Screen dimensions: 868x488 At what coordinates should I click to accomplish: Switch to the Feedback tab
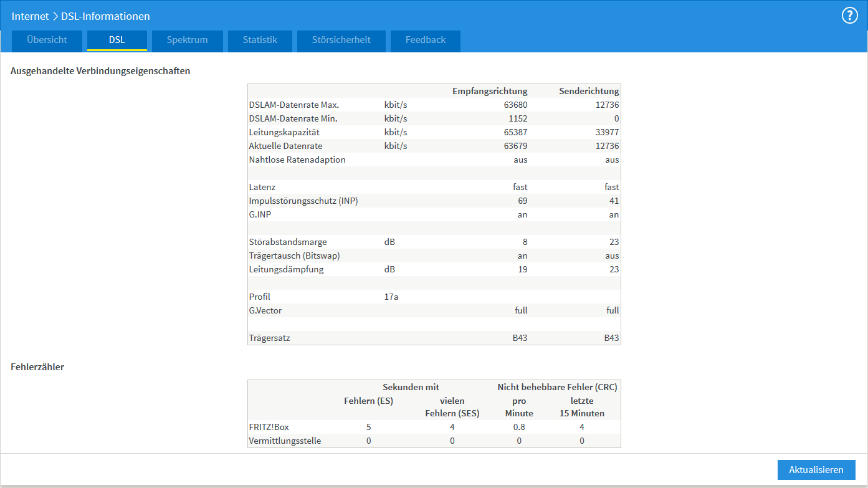(426, 40)
